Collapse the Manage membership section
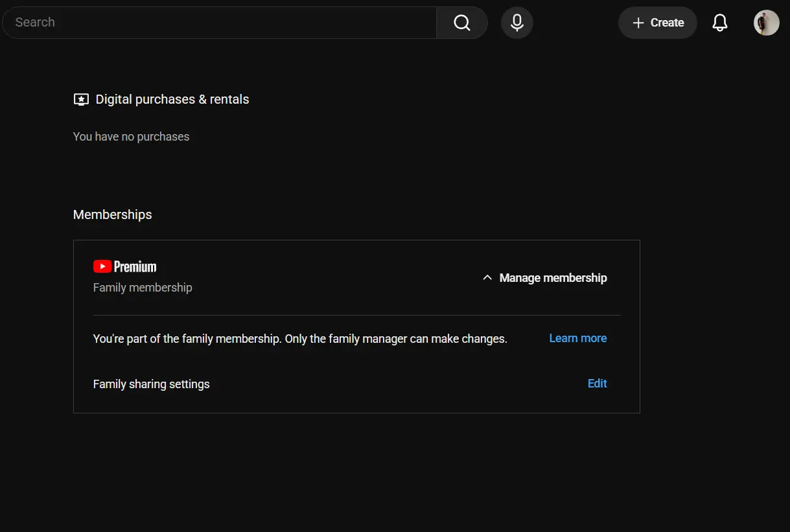This screenshot has width=790, height=532. pyautogui.click(x=544, y=278)
